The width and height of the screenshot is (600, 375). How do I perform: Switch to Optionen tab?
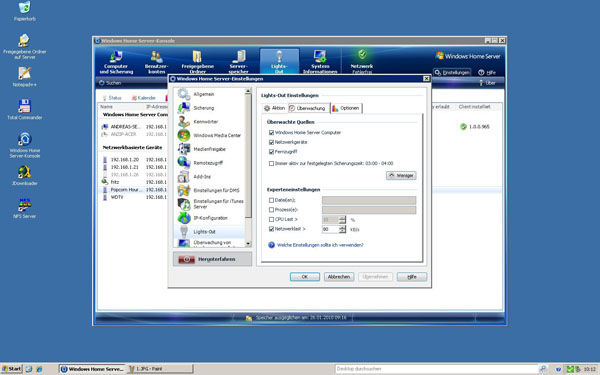(346, 108)
